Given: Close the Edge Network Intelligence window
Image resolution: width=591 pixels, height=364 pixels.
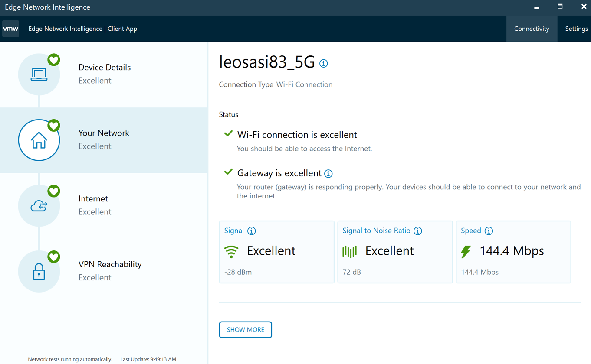Looking at the screenshot, I should point(584,6).
